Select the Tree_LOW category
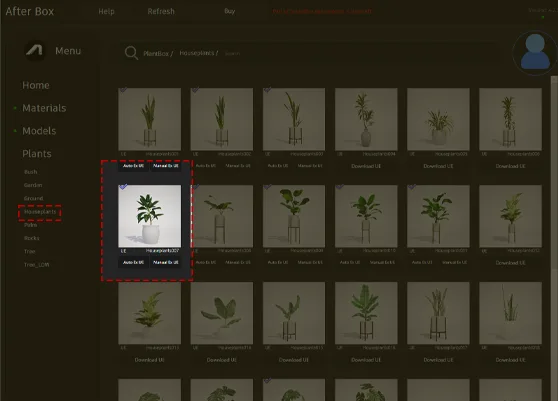The height and width of the screenshot is (401, 558). pyautogui.click(x=37, y=265)
